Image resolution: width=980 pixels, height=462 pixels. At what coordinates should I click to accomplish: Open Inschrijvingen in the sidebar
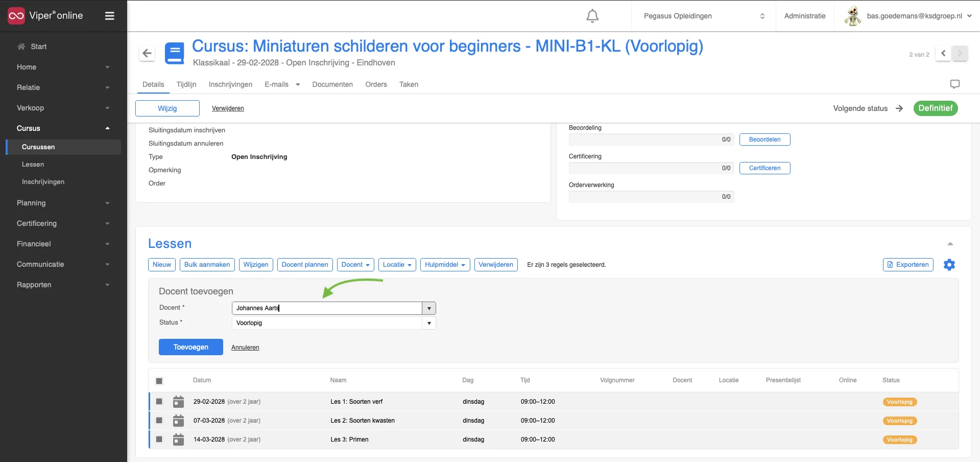(43, 182)
